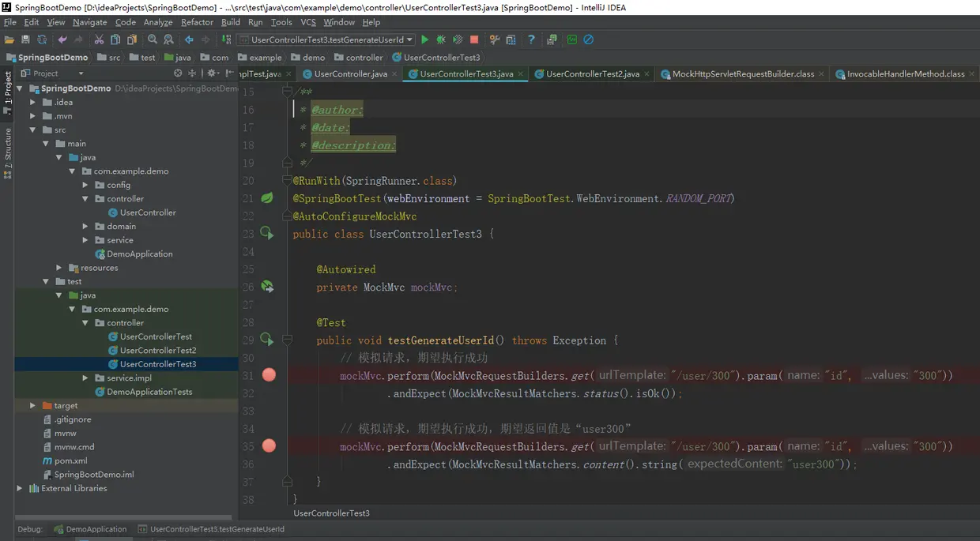The image size is (980, 541).
Task: Click the Cut scissors icon
Action: [x=99, y=39]
